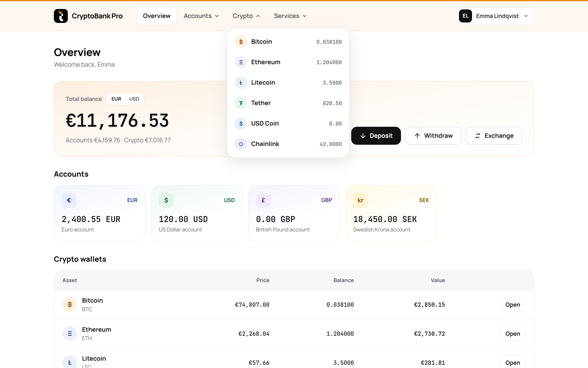588x368 pixels.
Task: Click the pound icon on GBP account card
Action: coord(263,200)
